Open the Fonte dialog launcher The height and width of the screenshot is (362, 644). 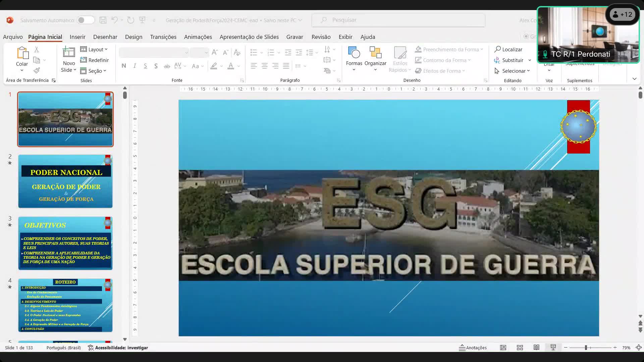coord(242,80)
